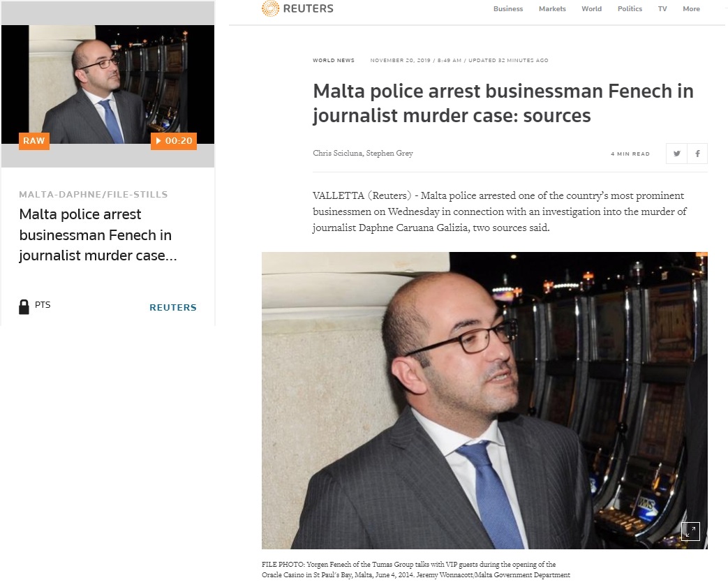Go to the World section

coord(591,9)
